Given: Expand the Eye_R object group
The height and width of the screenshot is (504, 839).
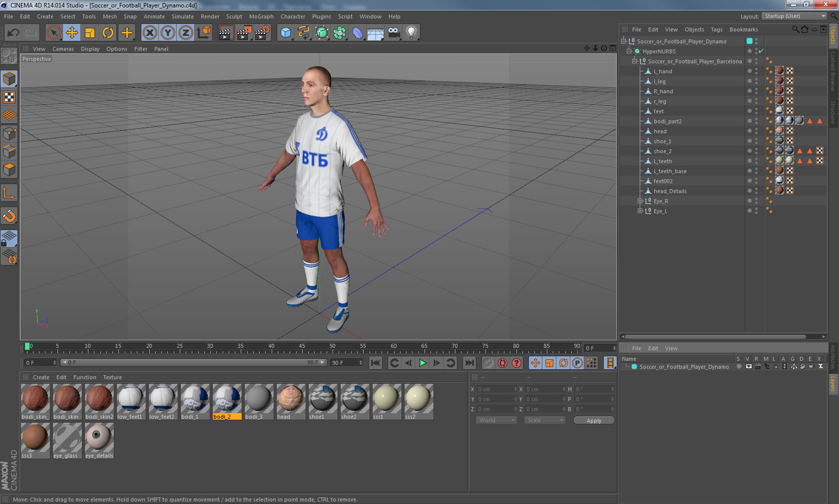Looking at the screenshot, I should [640, 201].
